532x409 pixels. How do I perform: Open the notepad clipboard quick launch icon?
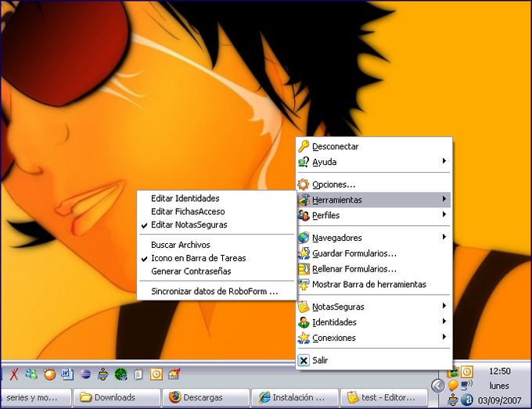[x=138, y=375]
